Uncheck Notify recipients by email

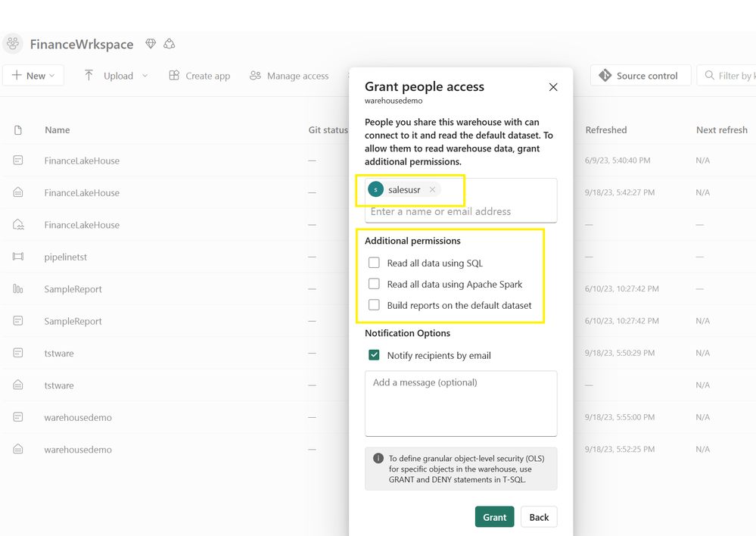tap(374, 355)
